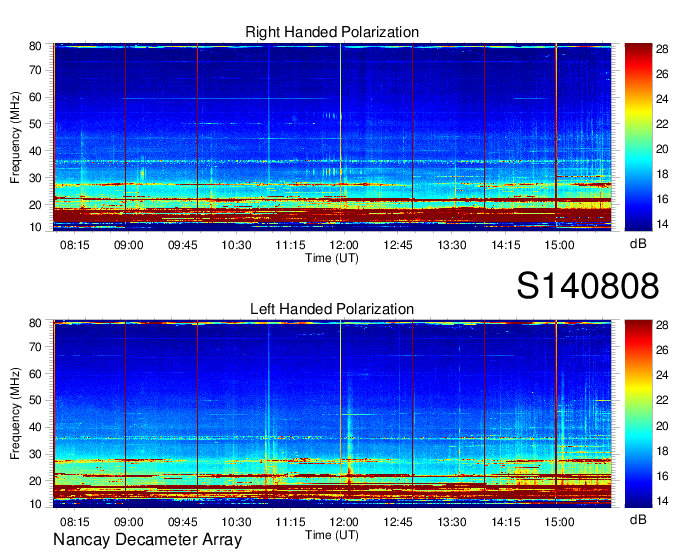Image resolution: width=680 pixels, height=552 pixels.
Task: Click the upper colorbar's dark red top
Action: point(638,47)
